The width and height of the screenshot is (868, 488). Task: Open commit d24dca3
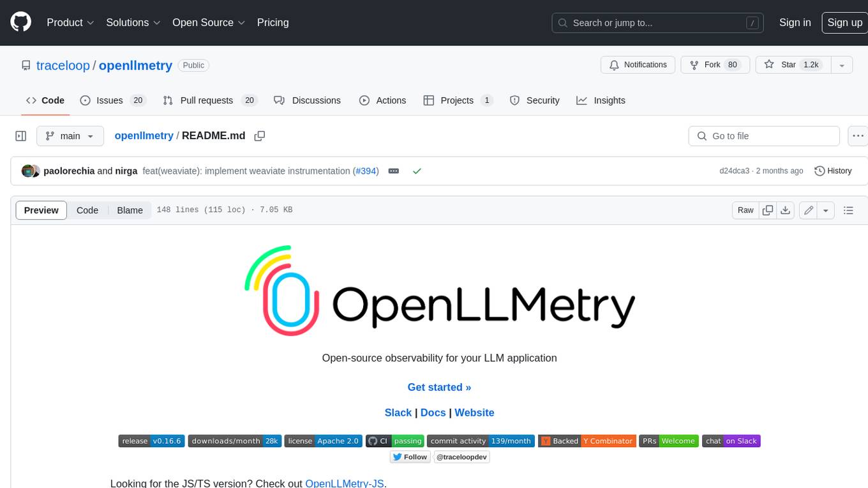pyautogui.click(x=734, y=171)
